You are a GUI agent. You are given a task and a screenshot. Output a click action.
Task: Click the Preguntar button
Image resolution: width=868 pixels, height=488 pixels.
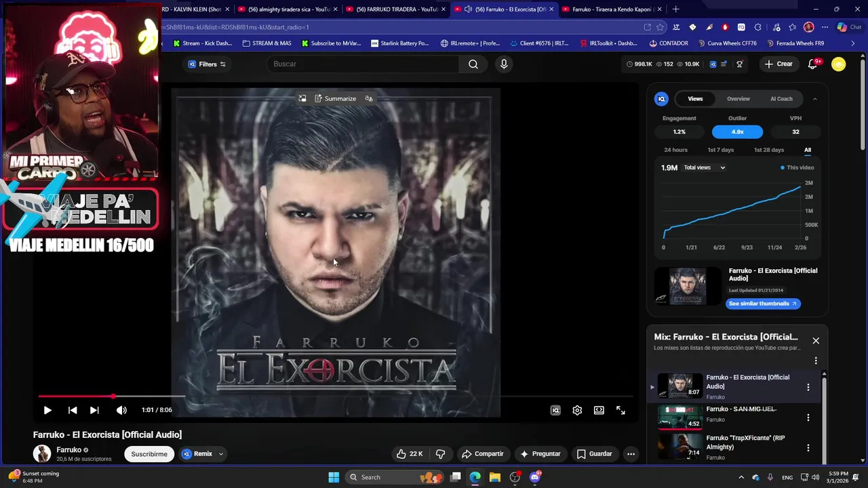click(540, 454)
